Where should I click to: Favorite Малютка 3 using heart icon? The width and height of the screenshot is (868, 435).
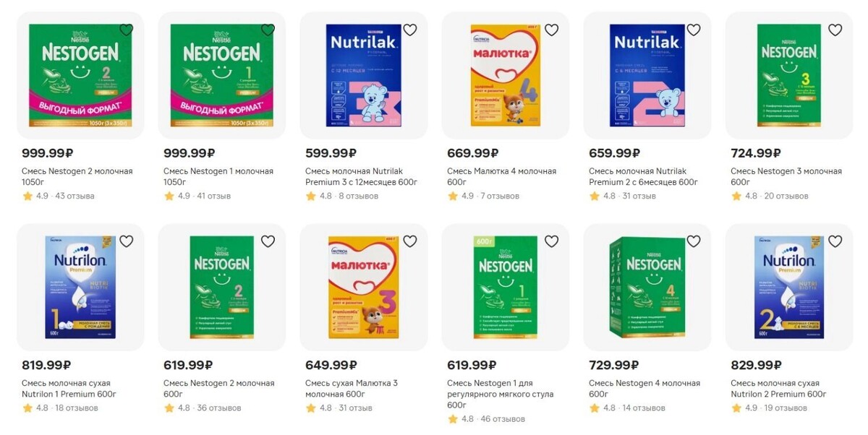pos(409,241)
